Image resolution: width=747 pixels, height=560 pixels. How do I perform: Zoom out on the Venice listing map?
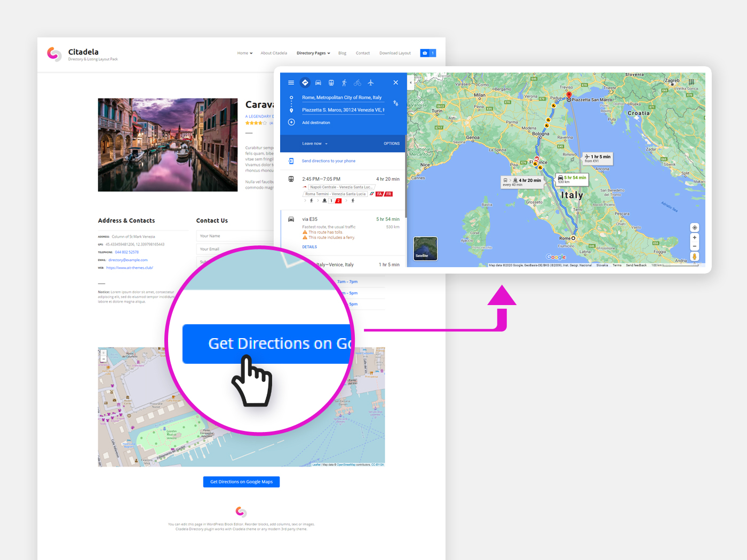point(104,359)
